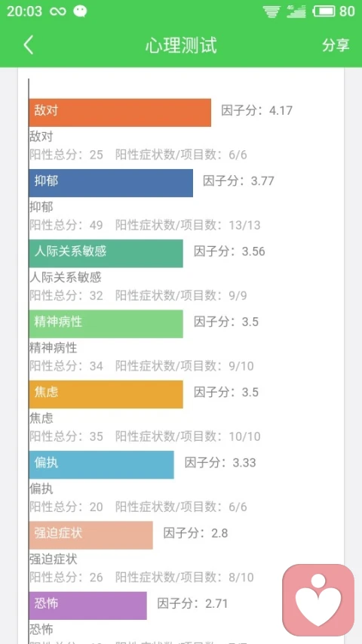Select the peach 强迫症状 bar
The height and width of the screenshot is (644, 362).
point(90,535)
